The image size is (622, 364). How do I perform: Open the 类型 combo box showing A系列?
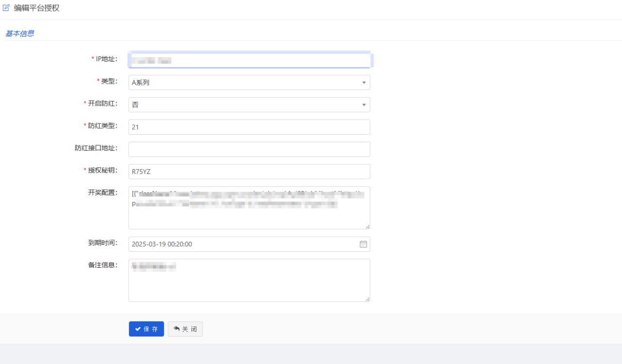click(x=243, y=83)
